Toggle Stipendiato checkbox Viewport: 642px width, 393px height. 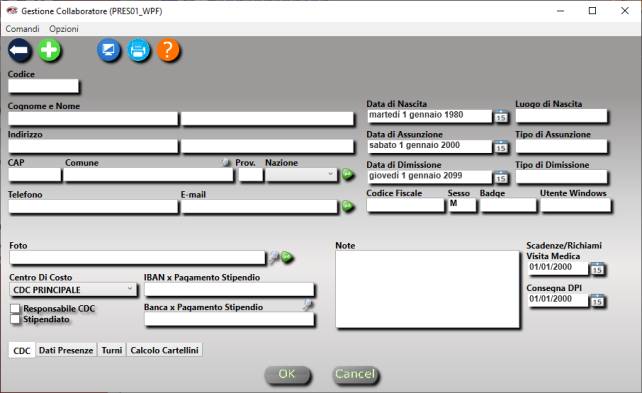click(15, 319)
